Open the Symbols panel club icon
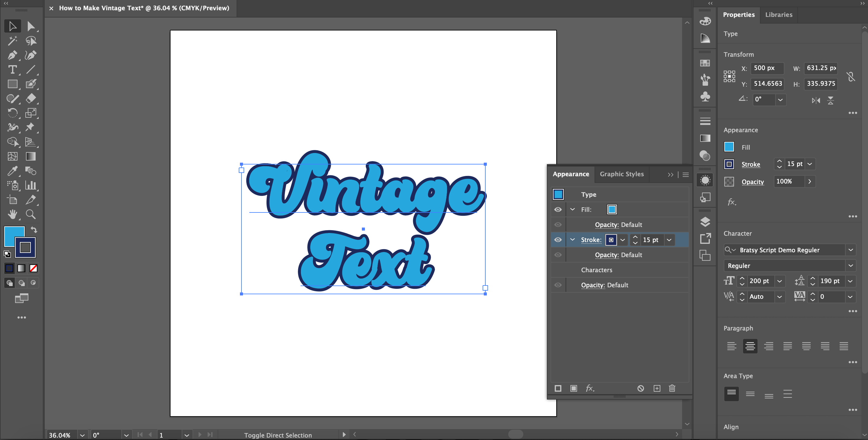Viewport: 868px width, 440px height. pyautogui.click(x=705, y=97)
